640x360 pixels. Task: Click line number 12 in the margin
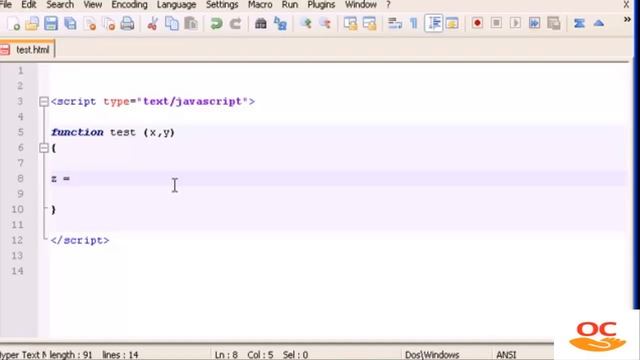click(17, 240)
